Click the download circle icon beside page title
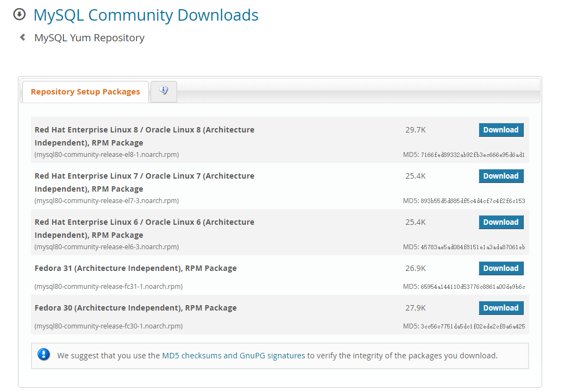This screenshot has height=392, width=565. pos(20,15)
